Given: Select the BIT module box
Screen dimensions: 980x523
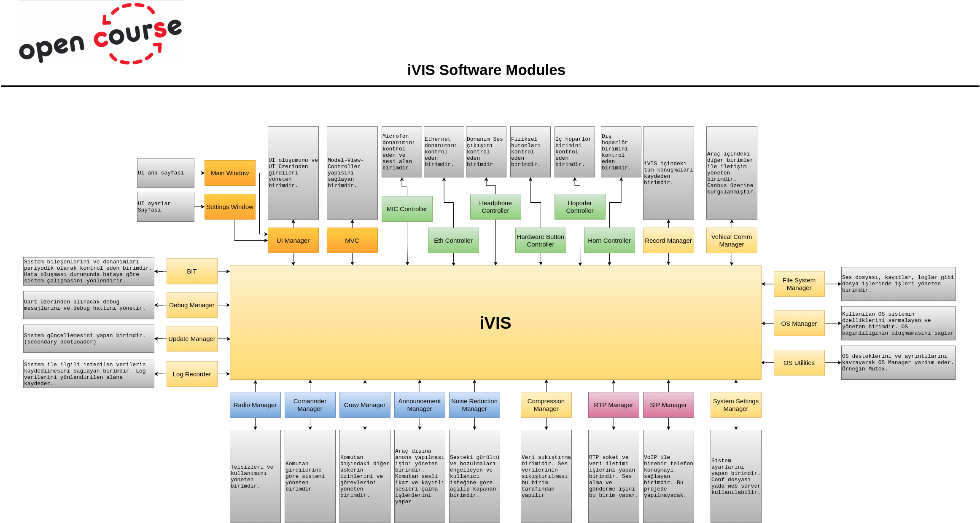Looking at the screenshot, I should point(192,271).
